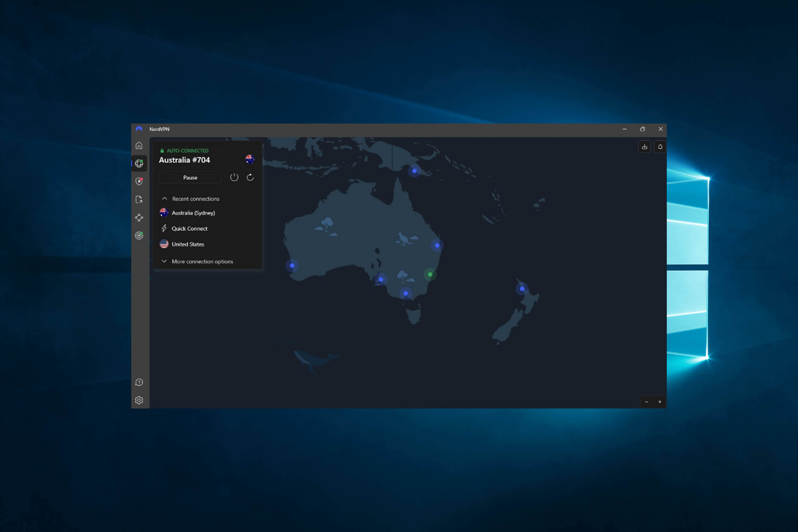Click the NordVPN globe/map icon in sidebar
Viewport: 798px width, 532px height.
pyautogui.click(x=139, y=163)
